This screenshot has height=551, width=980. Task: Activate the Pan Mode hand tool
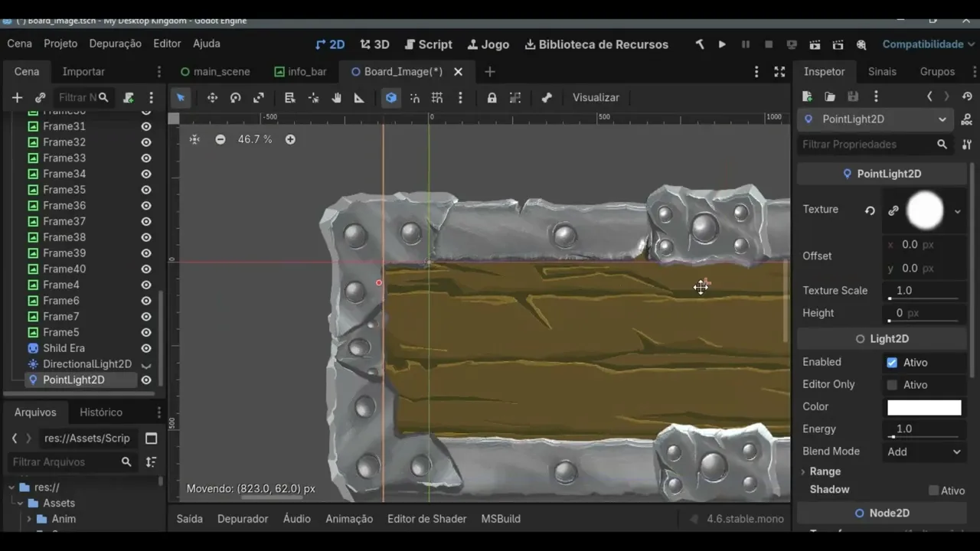click(x=336, y=98)
